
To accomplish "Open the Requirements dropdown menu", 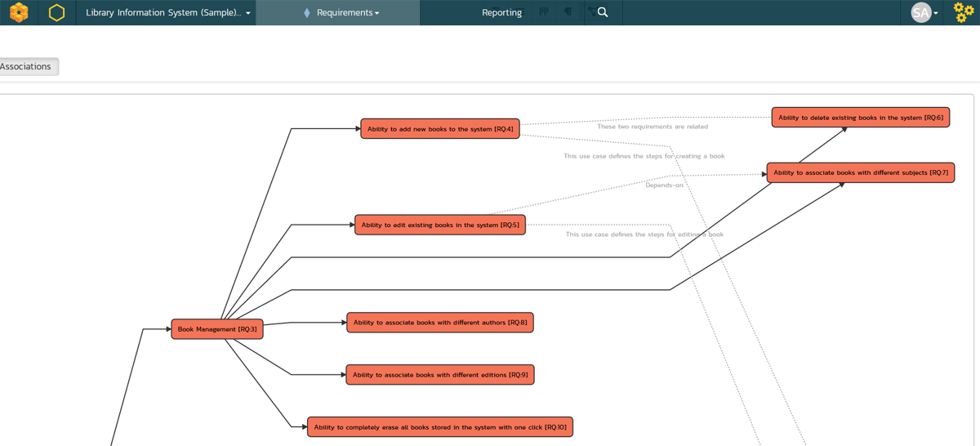I will coord(348,13).
